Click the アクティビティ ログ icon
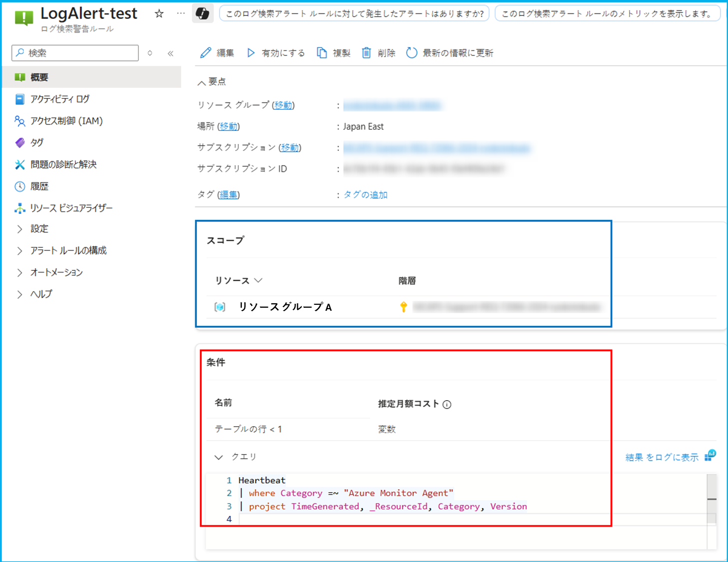This screenshot has width=728, height=562. [x=20, y=99]
